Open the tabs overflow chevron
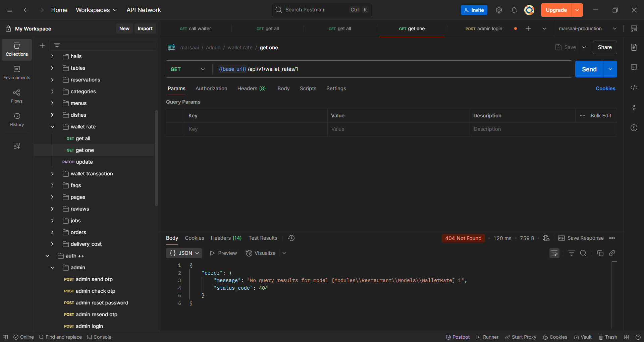The height and width of the screenshot is (342, 644). coord(544,28)
